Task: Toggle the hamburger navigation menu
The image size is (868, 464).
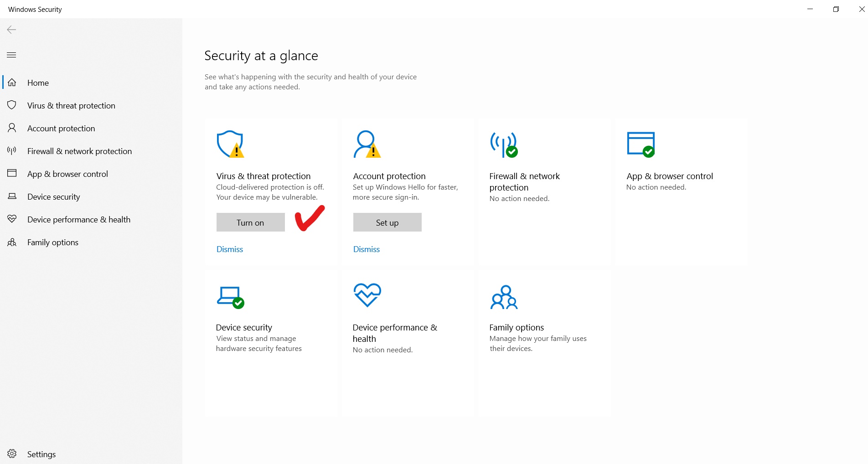Action: (x=12, y=55)
